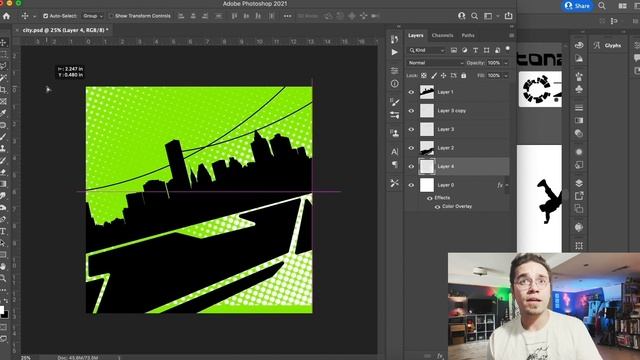Viewport: 640px width, 360px height.
Task: Open the Search icon in options bar
Action: 474,16
